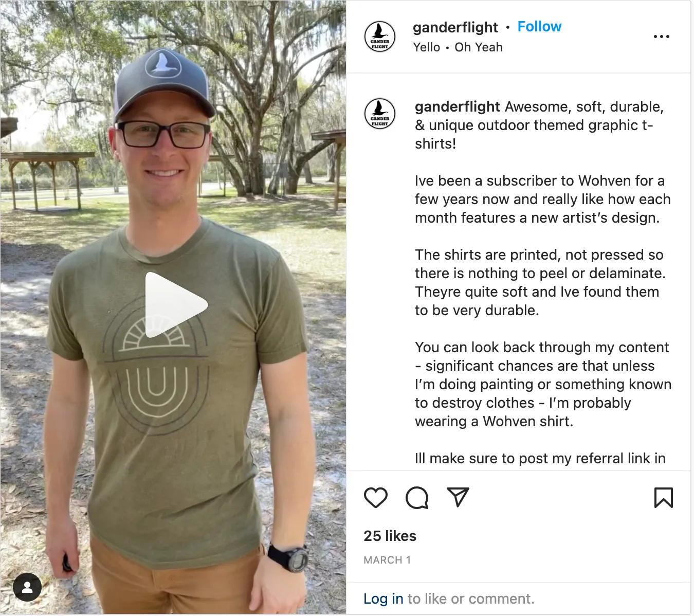
Task: Click the video thumbnail of man in green shirt
Action: pyautogui.click(x=173, y=307)
